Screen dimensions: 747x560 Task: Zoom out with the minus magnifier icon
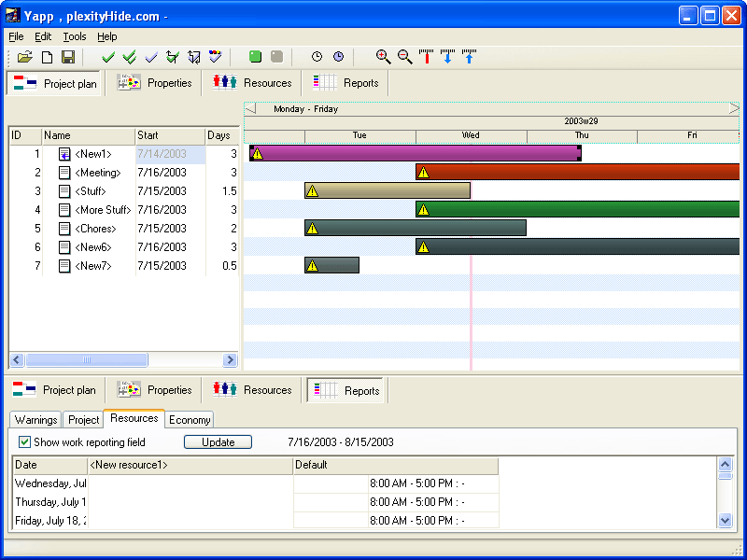[404, 57]
